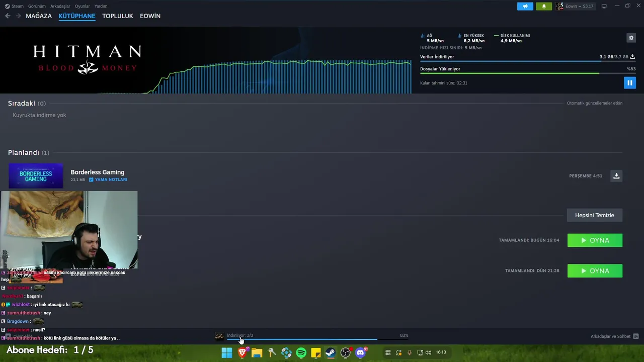
Task: Click the EN YÜKSEK 8,2 MB/sn readout
Action: pyautogui.click(x=471, y=38)
